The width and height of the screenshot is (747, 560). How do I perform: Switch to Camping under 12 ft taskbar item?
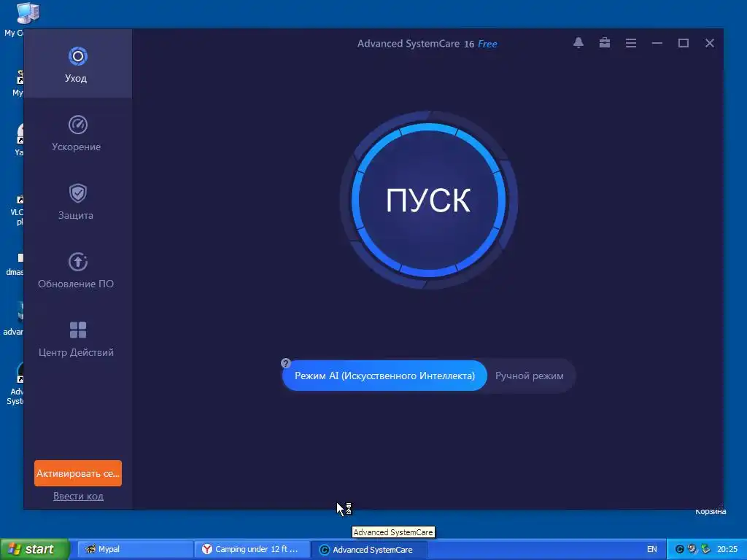click(252, 550)
